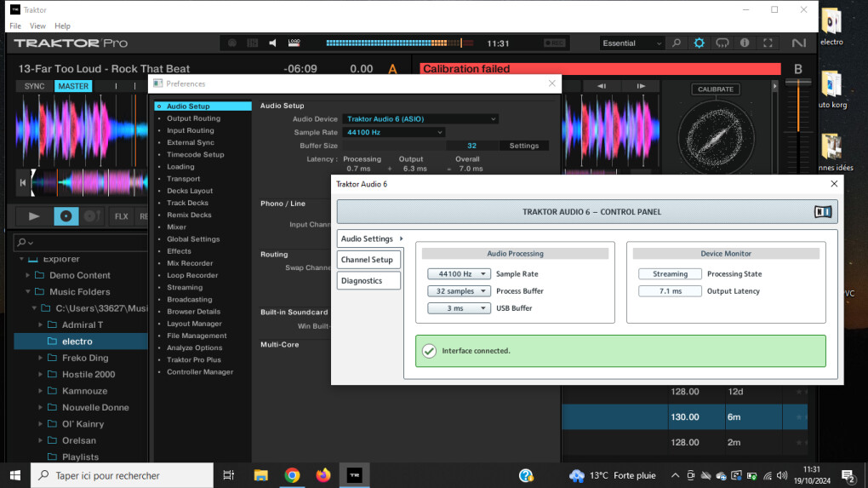Open Process Buffer 32 samples dropdown
868x488 pixels.
(459, 290)
